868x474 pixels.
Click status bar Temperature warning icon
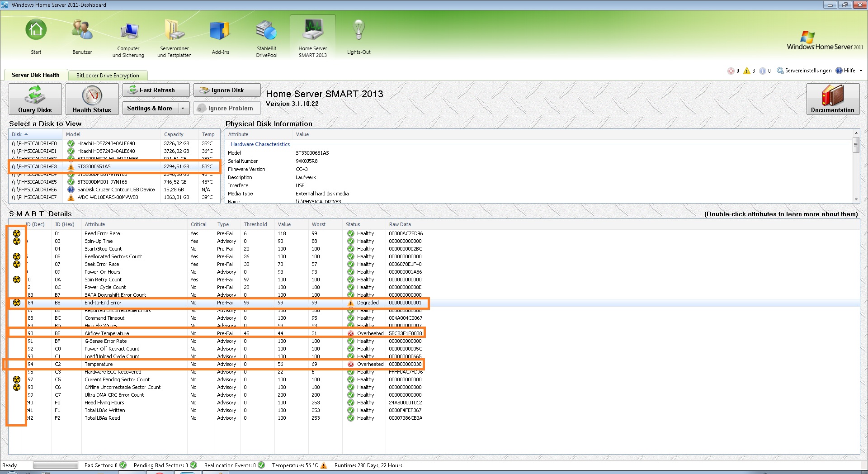click(324, 465)
